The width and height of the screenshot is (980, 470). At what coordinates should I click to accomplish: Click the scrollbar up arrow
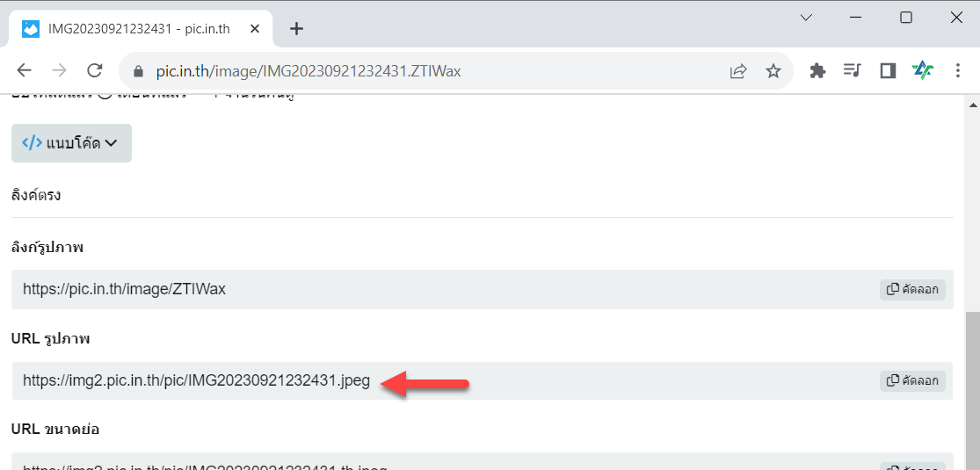(972, 105)
